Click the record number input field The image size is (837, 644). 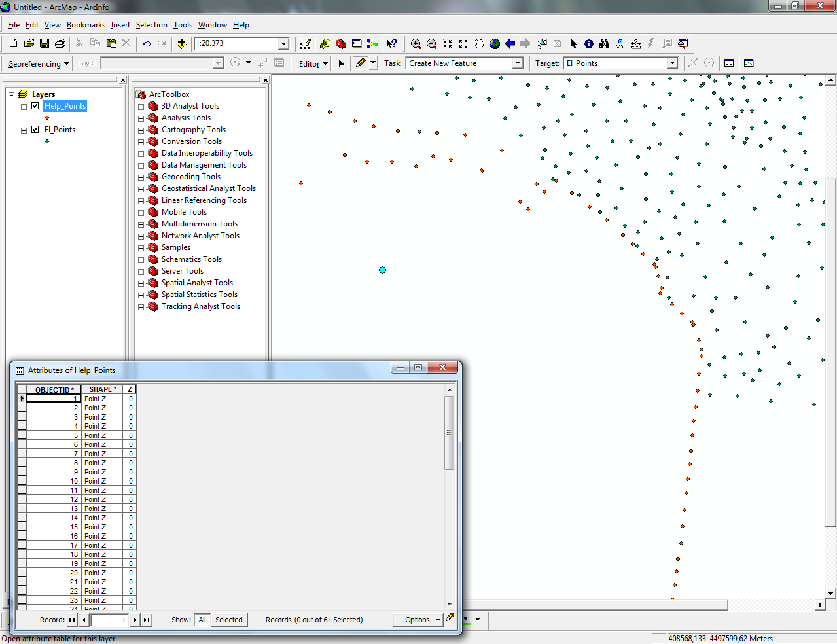pyautogui.click(x=110, y=620)
